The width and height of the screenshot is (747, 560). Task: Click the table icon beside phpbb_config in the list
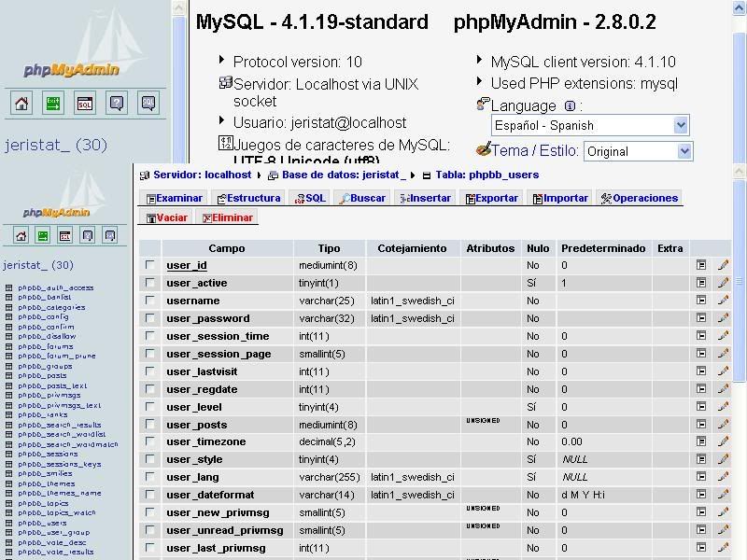click(x=8, y=316)
